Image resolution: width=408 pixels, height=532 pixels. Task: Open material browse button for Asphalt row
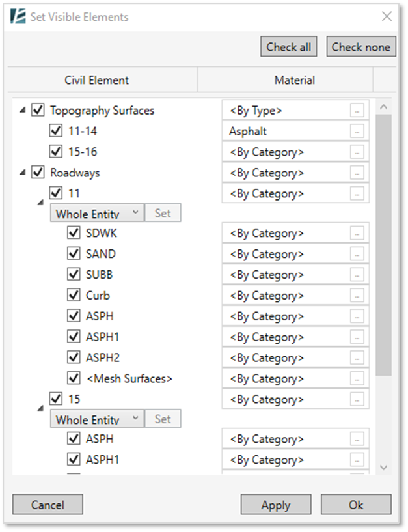[x=357, y=131]
